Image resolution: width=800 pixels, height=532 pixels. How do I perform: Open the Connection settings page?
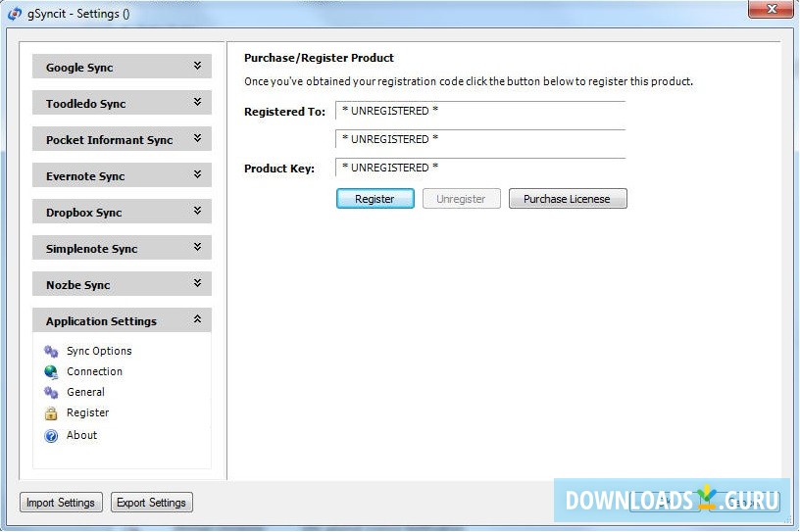point(94,371)
